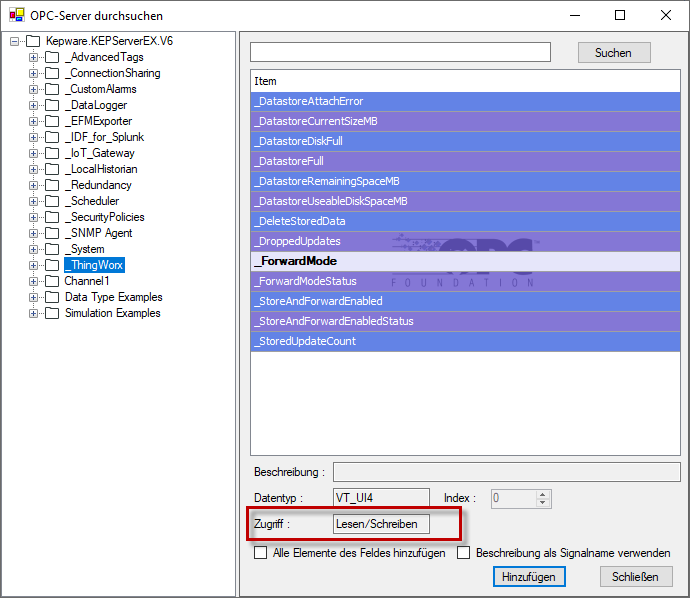Expand the Channel1 tree node

(33, 281)
